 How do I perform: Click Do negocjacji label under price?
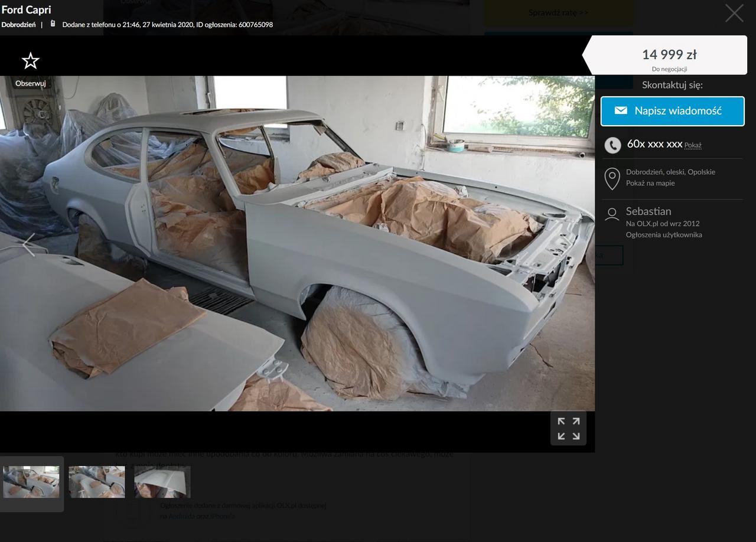click(x=669, y=69)
